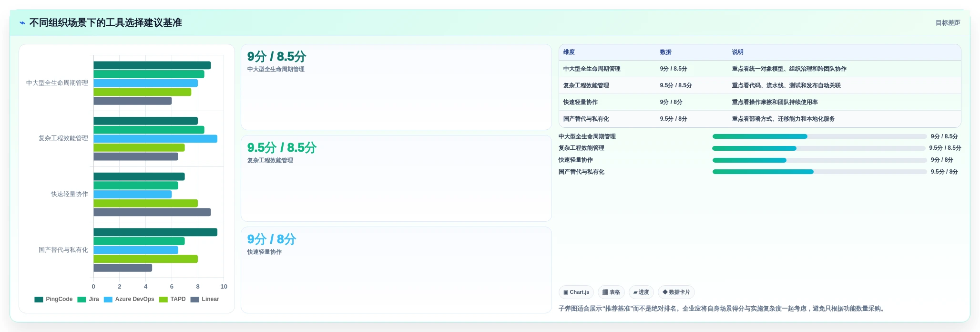
Task: Click the chart axis label 快速轻量协作
Action: pos(70,194)
